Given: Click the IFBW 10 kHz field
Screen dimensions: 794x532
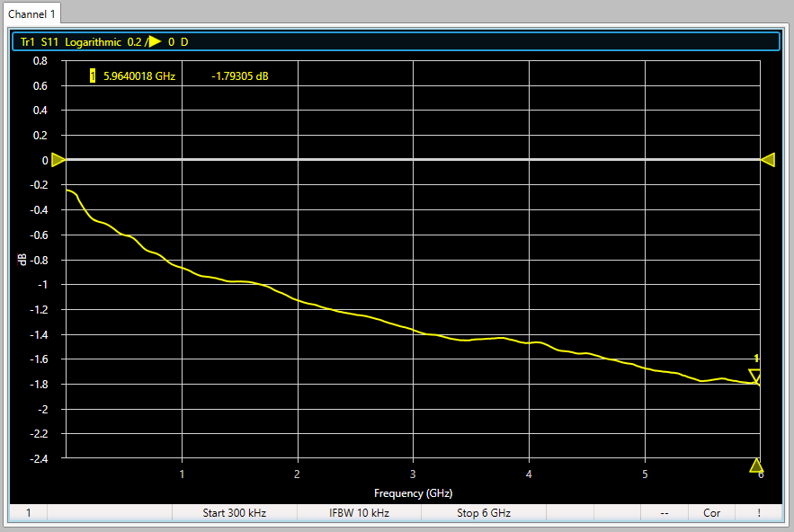Looking at the screenshot, I should click(359, 513).
